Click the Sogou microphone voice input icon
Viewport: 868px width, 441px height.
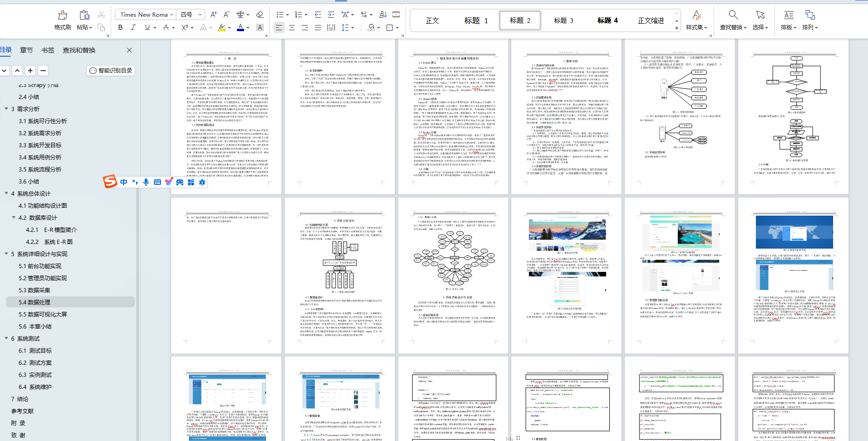click(x=146, y=182)
